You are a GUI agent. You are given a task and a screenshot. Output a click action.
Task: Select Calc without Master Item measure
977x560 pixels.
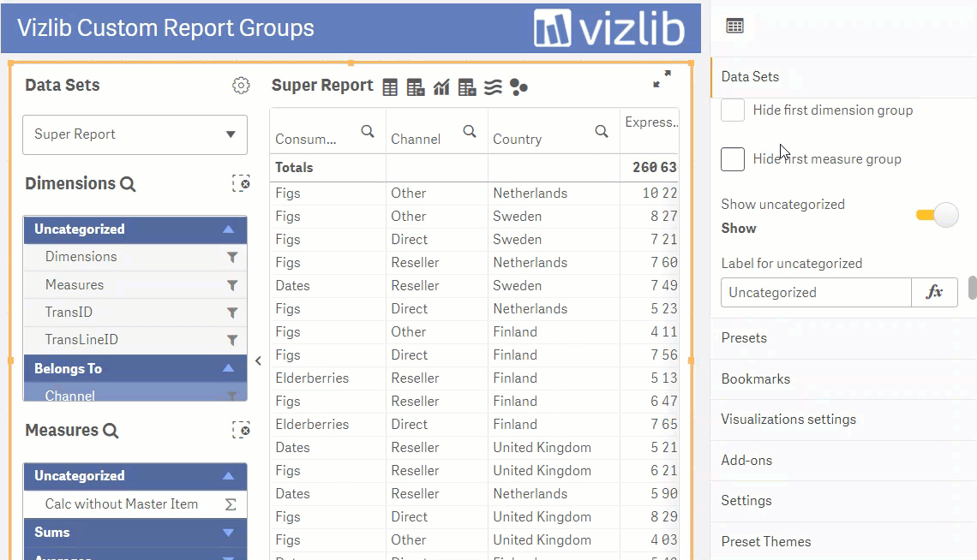pos(135,504)
